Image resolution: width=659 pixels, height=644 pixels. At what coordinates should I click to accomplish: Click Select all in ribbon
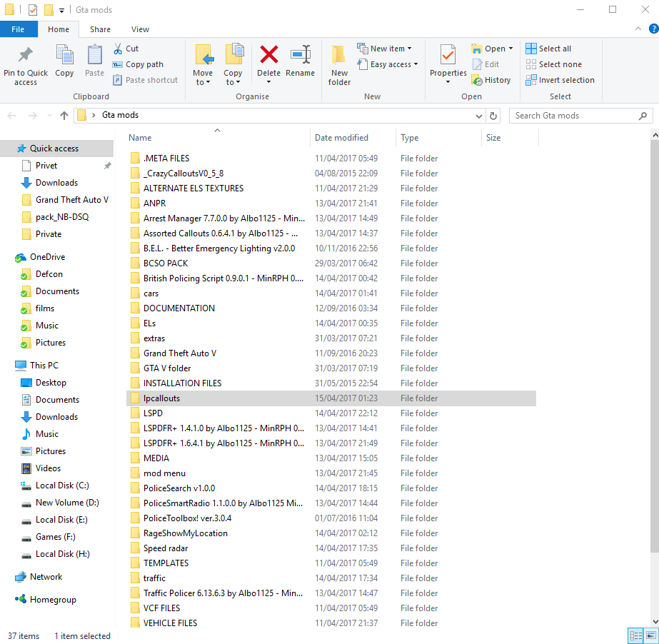[x=548, y=49]
